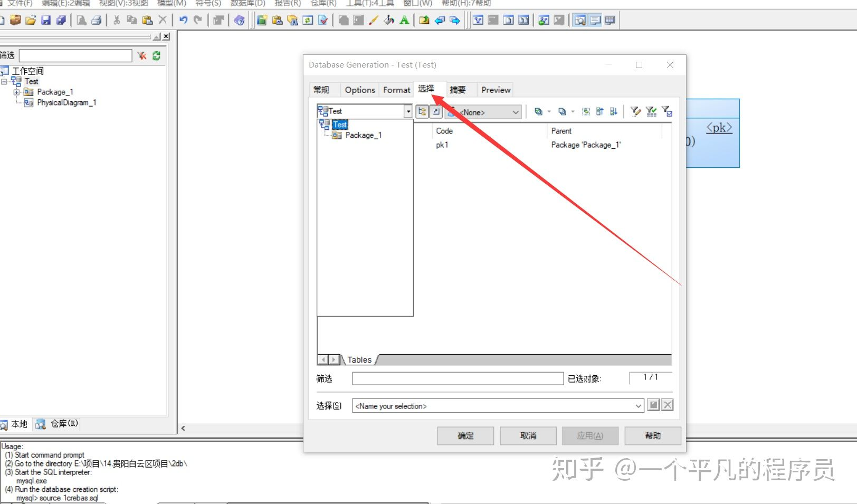Open the Select All options arrow
The height and width of the screenshot is (504, 857).
[549, 111]
